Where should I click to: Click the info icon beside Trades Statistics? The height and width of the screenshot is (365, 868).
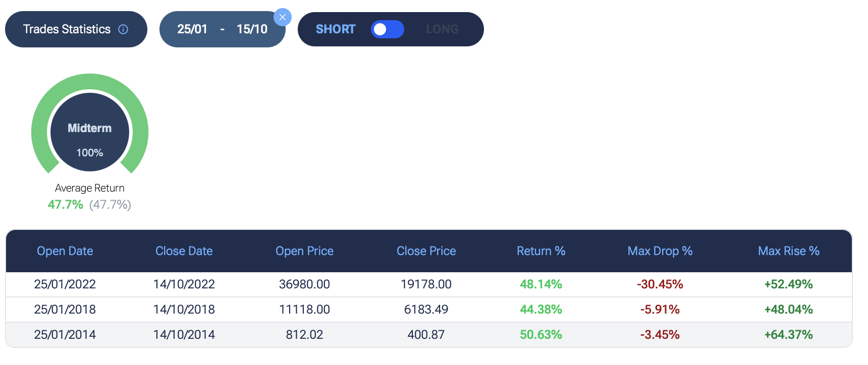123,29
